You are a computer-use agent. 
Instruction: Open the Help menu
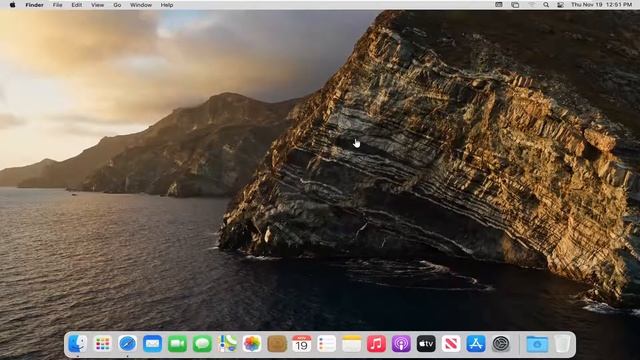pyautogui.click(x=167, y=5)
